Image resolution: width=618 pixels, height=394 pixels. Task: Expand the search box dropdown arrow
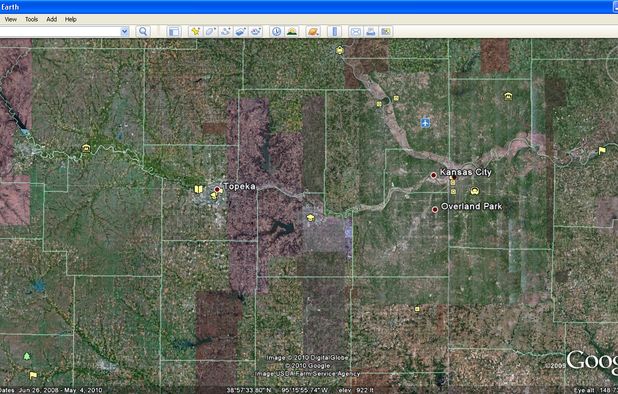(x=125, y=32)
